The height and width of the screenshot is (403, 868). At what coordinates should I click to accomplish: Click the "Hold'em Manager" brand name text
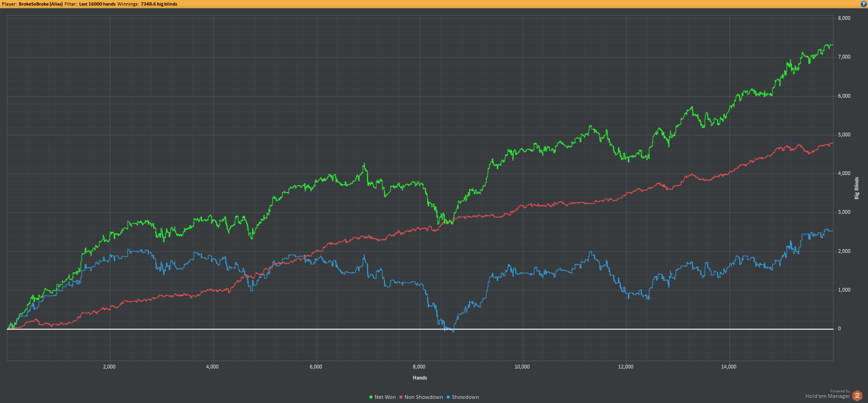827,396
